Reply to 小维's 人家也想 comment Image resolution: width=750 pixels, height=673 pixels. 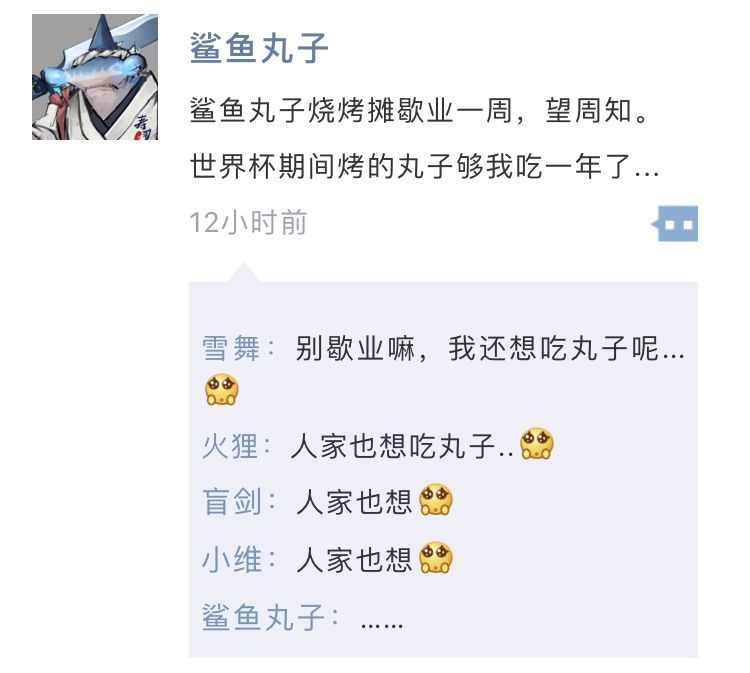coord(354,560)
